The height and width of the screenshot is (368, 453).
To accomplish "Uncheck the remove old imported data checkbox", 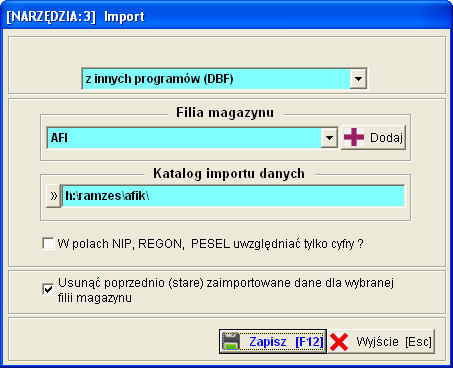I will click(x=48, y=289).
